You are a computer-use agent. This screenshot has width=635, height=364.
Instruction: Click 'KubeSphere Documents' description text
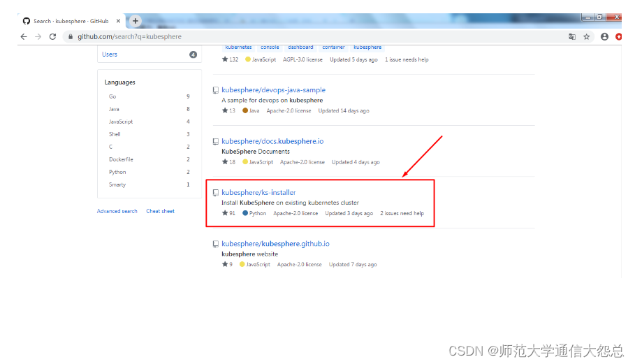pos(256,152)
